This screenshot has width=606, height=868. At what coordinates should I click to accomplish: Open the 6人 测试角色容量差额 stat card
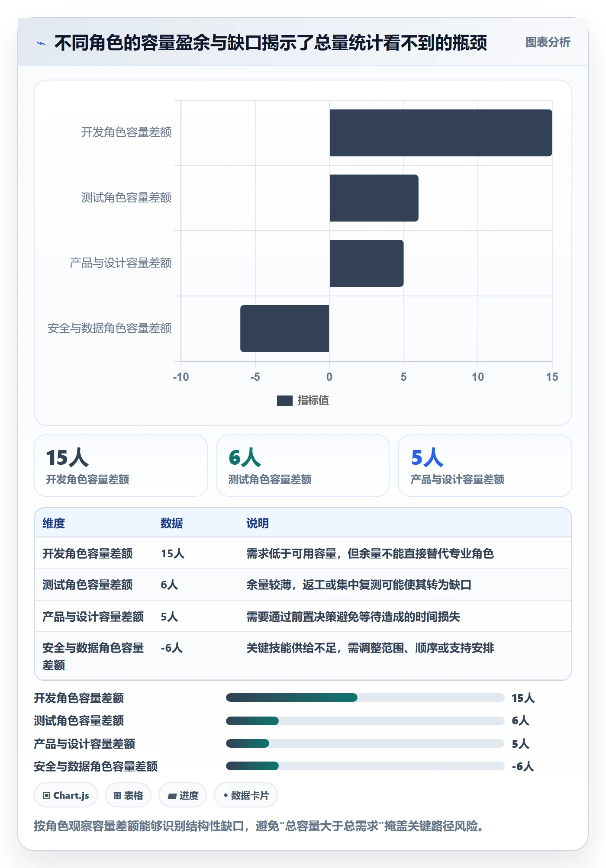click(x=303, y=466)
